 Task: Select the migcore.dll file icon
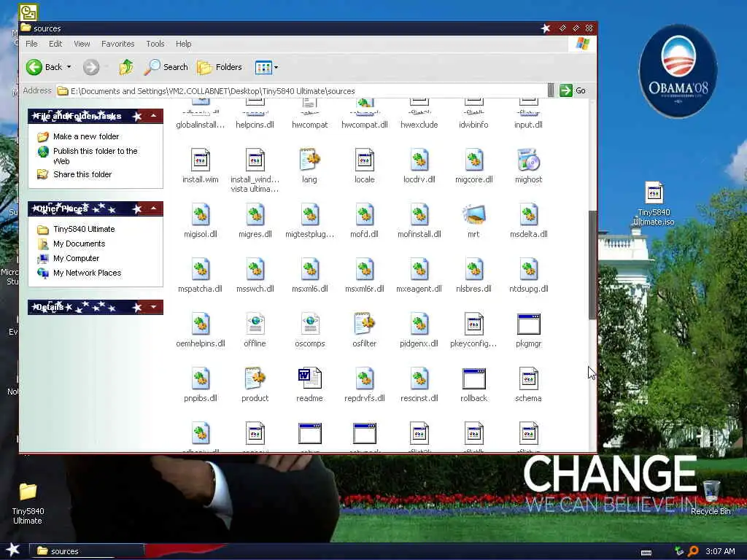pyautogui.click(x=474, y=160)
